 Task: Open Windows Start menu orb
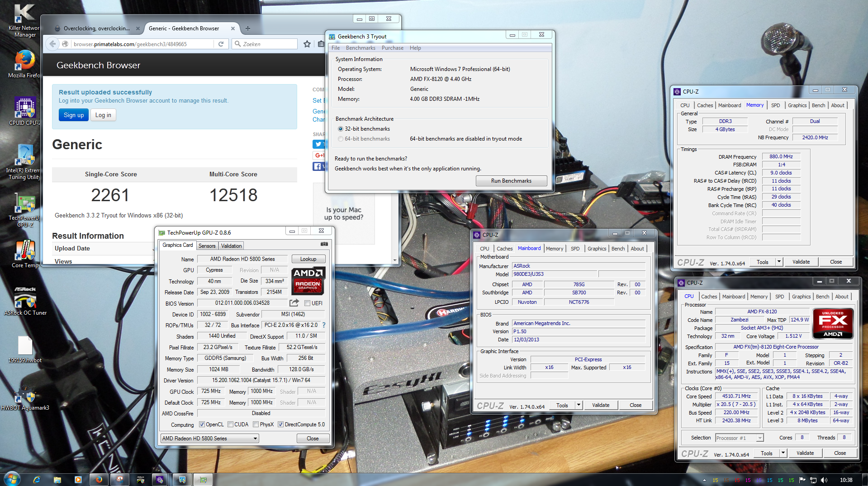[12, 478]
